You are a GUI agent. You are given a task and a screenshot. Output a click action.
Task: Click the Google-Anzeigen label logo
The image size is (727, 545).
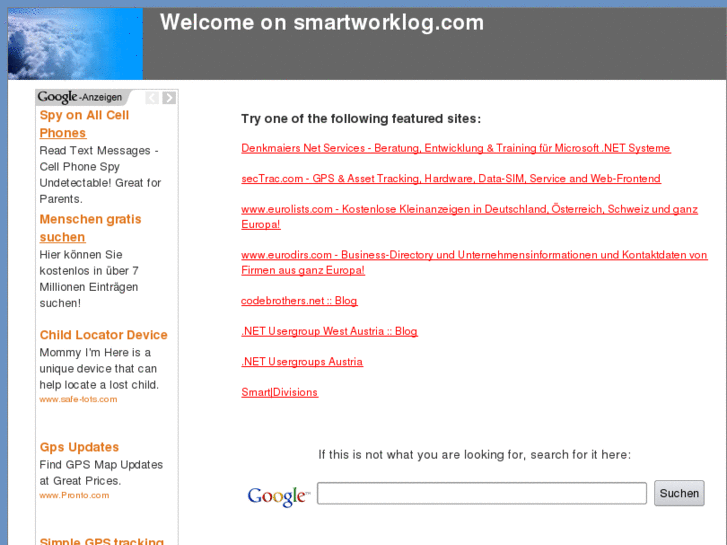80,97
